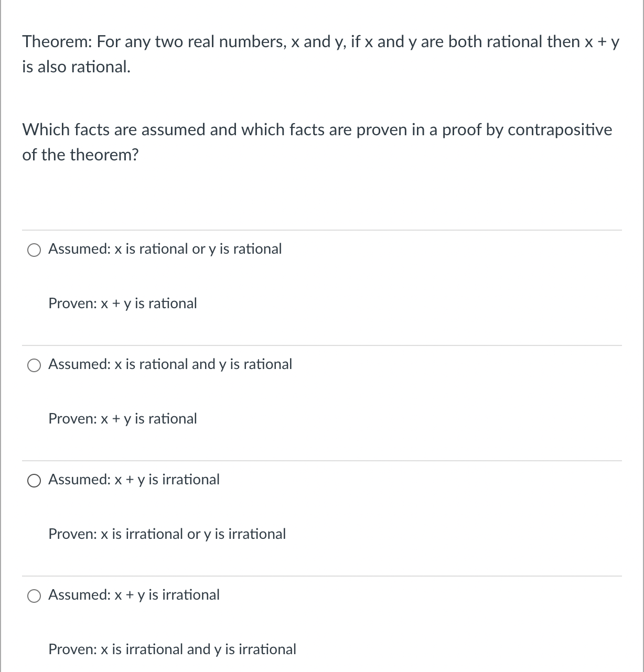Click text 'Assumed: x is rational or y is rational'

165,250
